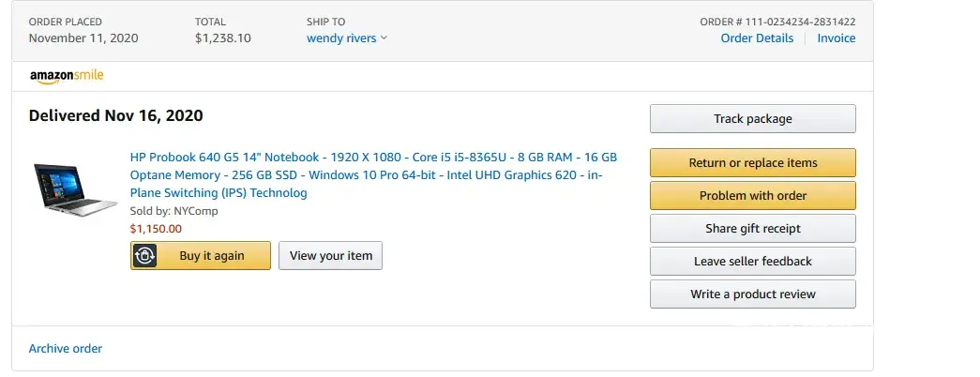Select Leave seller feedback
The image size is (980, 377).
[752, 262]
